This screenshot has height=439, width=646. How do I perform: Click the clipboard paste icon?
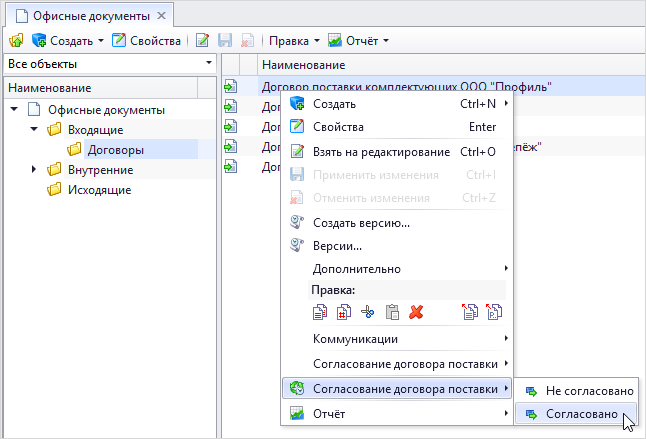click(x=392, y=312)
